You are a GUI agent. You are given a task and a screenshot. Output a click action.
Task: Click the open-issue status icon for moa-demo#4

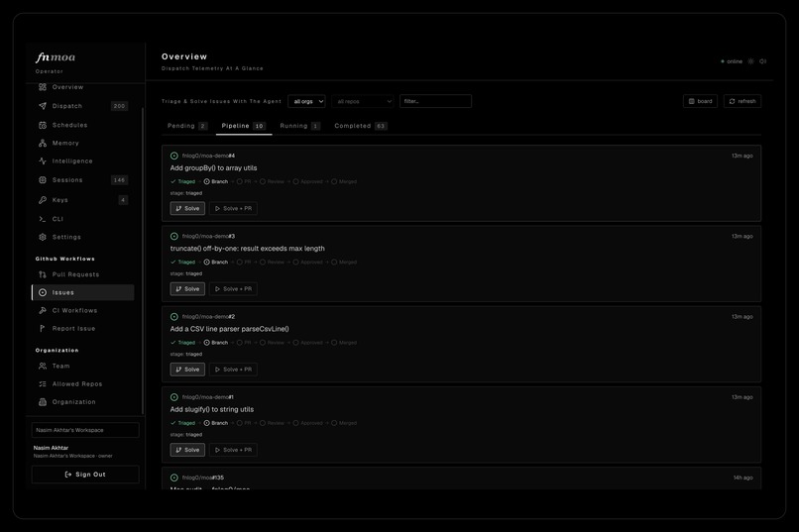click(174, 156)
